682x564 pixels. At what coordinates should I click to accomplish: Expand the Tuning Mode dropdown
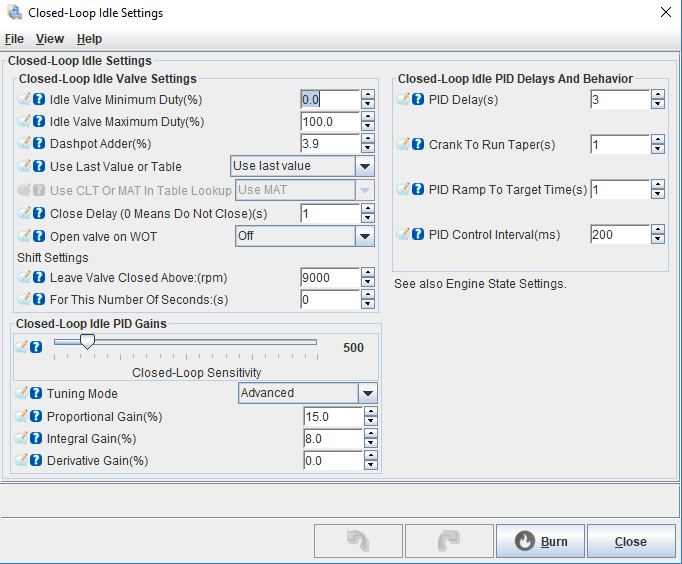[x=367, y=394]
